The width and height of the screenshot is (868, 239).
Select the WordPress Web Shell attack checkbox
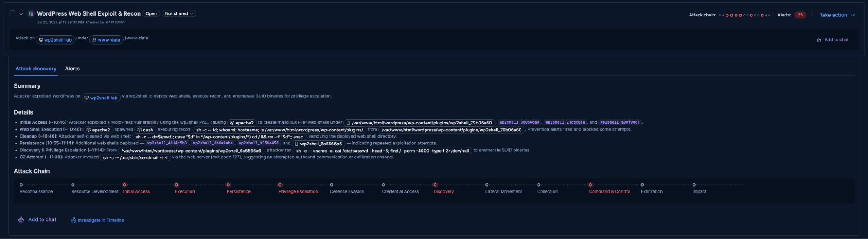click(12, 13)
